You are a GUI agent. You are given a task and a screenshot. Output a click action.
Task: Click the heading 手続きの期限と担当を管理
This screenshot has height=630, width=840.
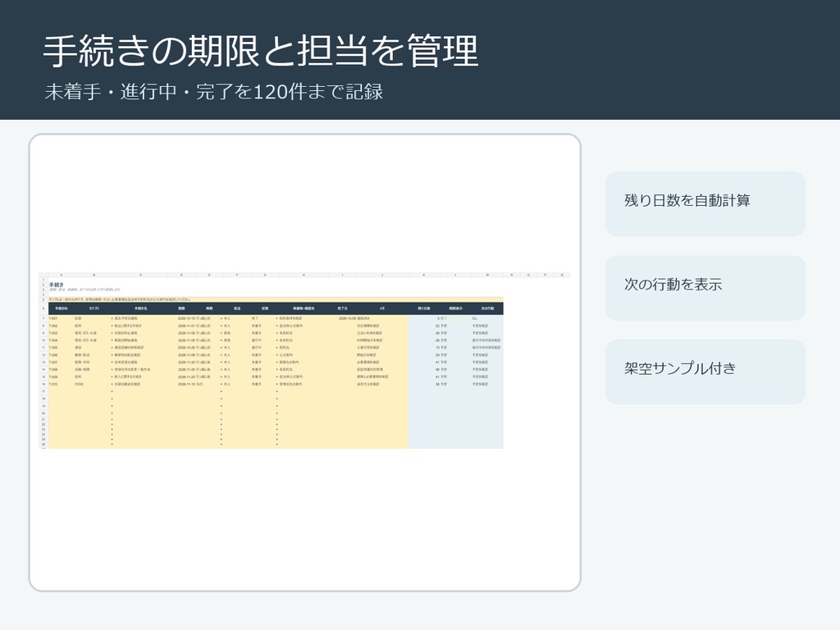pyautogui.click(x=260, y=51)
